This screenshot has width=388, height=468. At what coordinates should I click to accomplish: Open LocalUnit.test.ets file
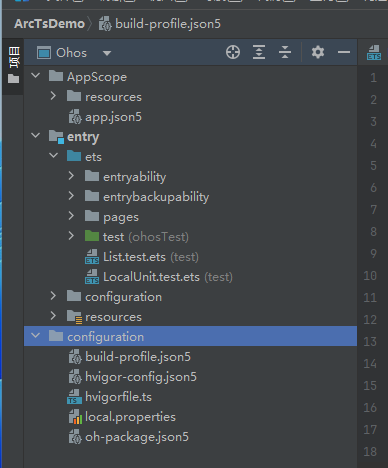[151, 277]
